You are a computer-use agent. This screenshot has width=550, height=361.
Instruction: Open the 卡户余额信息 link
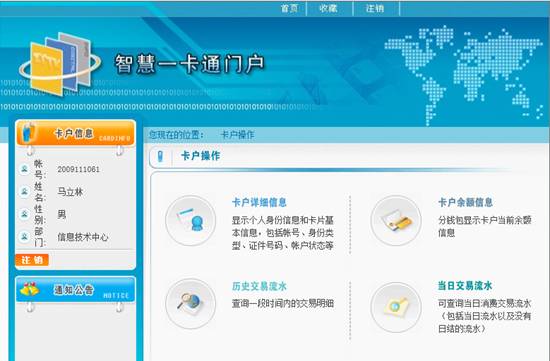point(465,202)
